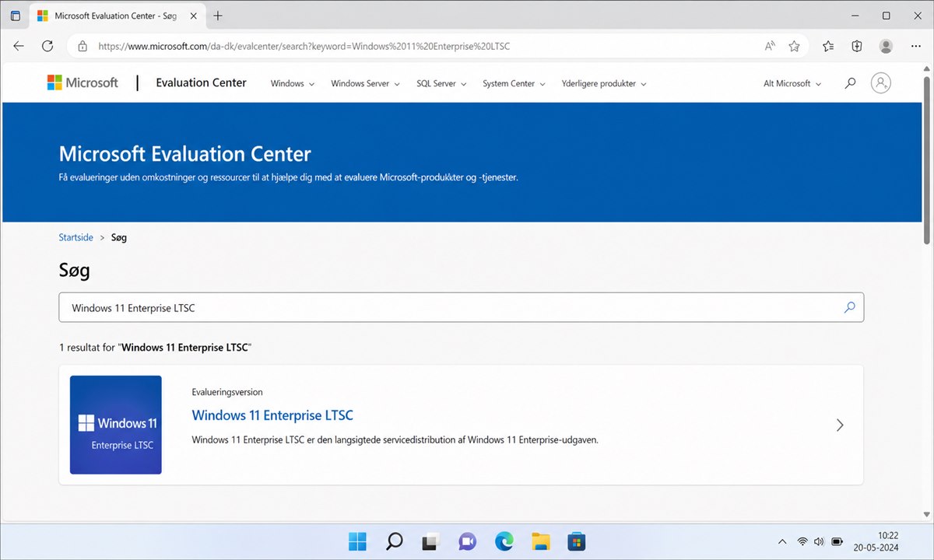Click the Evalueringsversion label
This screenshot has width=934, height=560.
click(227, 392)
